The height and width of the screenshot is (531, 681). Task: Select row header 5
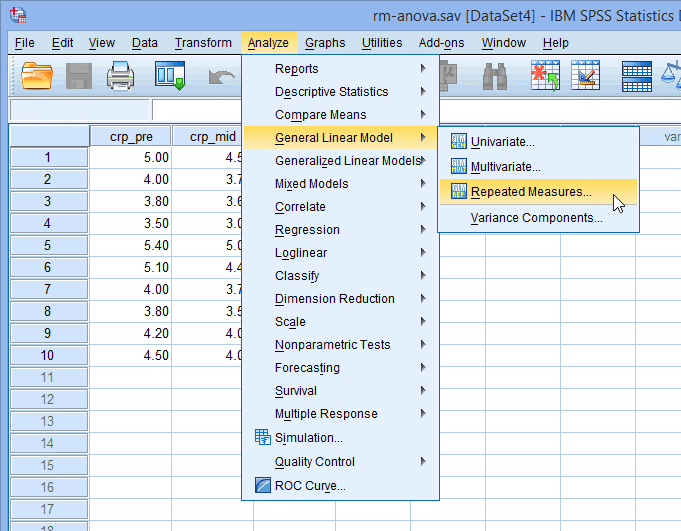pyautogui.click(x=49, y=245)
